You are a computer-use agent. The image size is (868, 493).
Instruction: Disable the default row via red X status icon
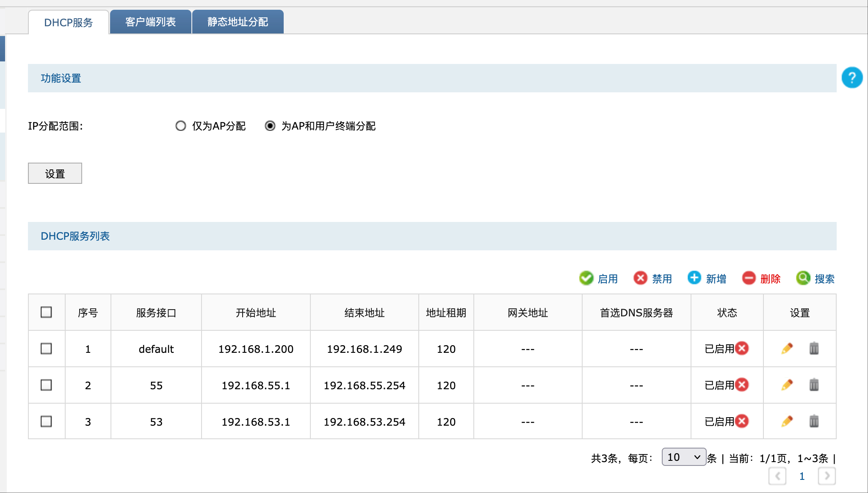coord(742,348)
